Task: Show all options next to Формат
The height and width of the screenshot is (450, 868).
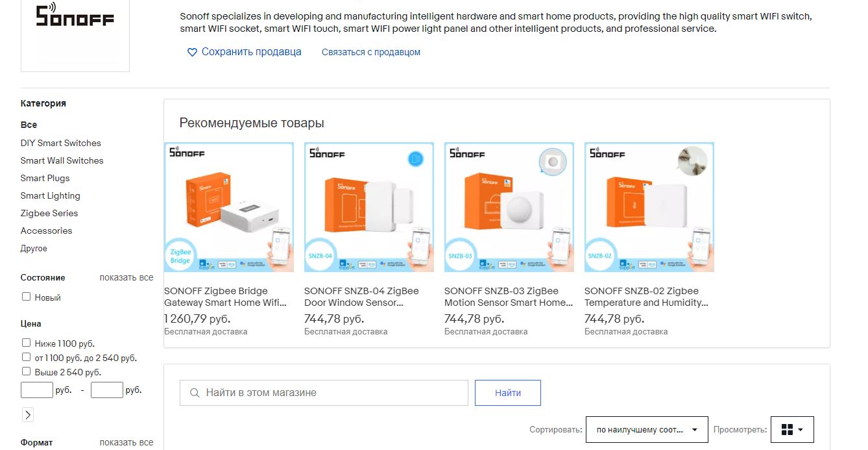Action: 127,442
